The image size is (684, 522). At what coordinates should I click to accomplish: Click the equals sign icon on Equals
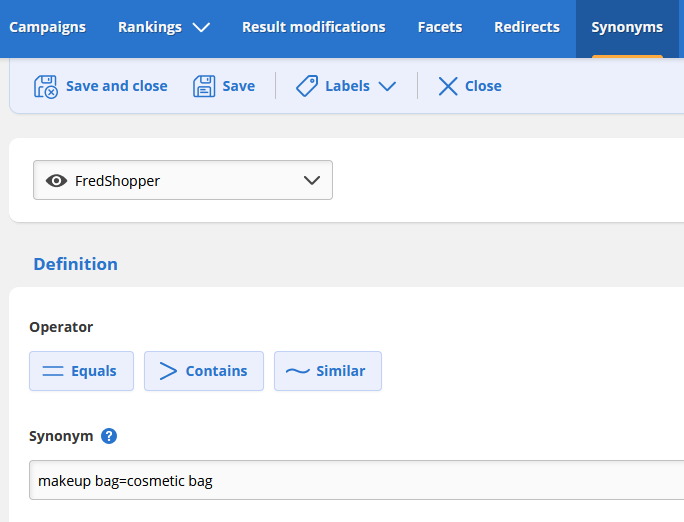click(x=53, y=371)
